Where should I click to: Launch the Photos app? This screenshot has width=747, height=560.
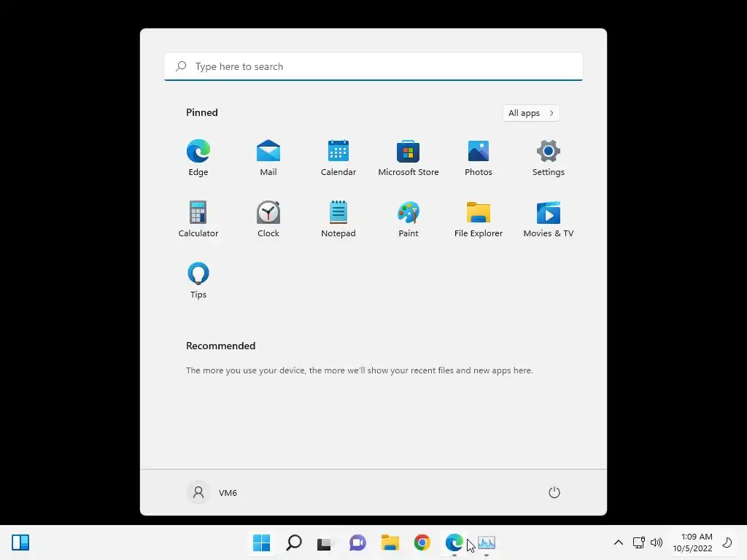click(x=479, y=158)
